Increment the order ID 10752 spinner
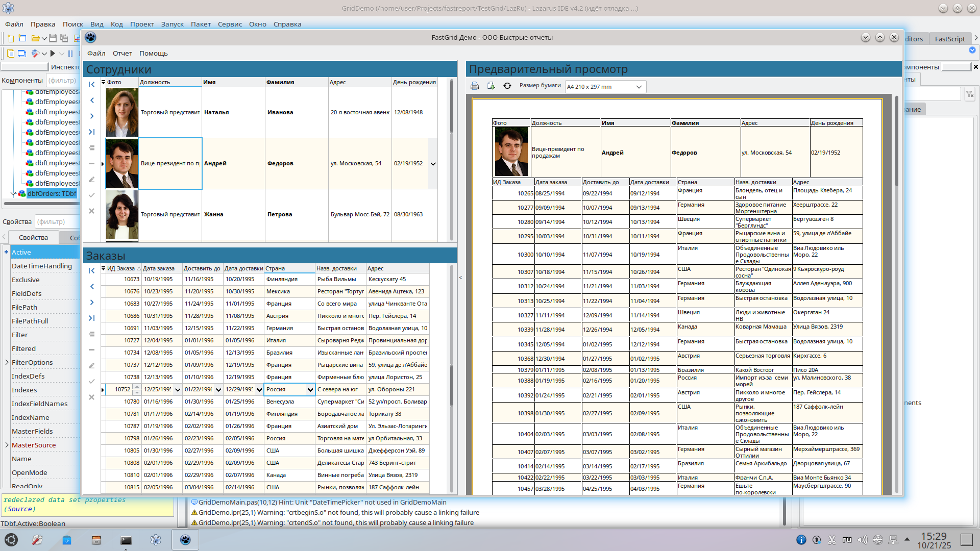This screenshot has height=551, width=980. click(137, 387)
